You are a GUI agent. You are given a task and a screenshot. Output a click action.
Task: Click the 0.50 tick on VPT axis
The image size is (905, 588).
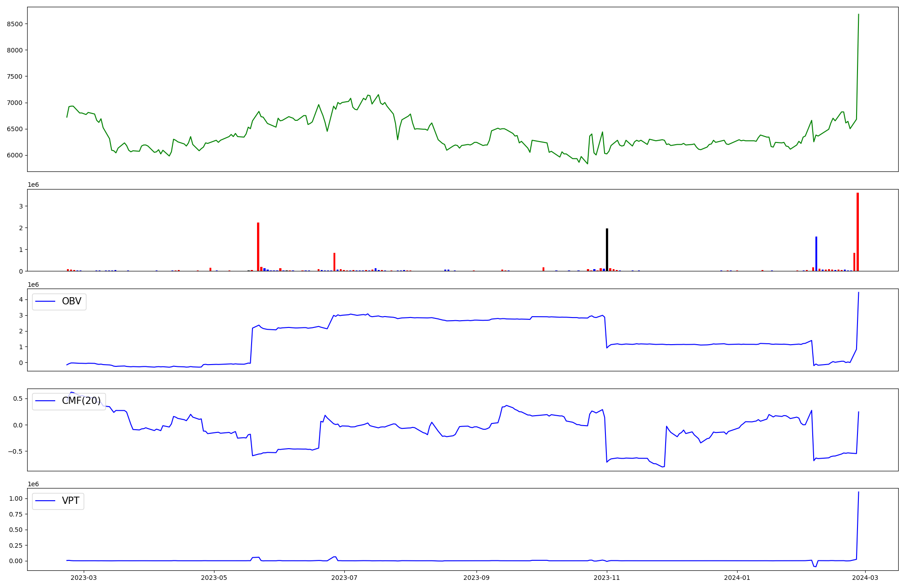click(16, 530)
